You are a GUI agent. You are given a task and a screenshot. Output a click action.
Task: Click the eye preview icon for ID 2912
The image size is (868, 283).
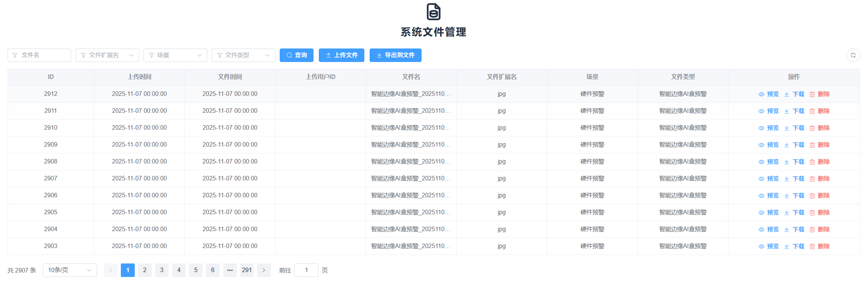click(761, 94)
